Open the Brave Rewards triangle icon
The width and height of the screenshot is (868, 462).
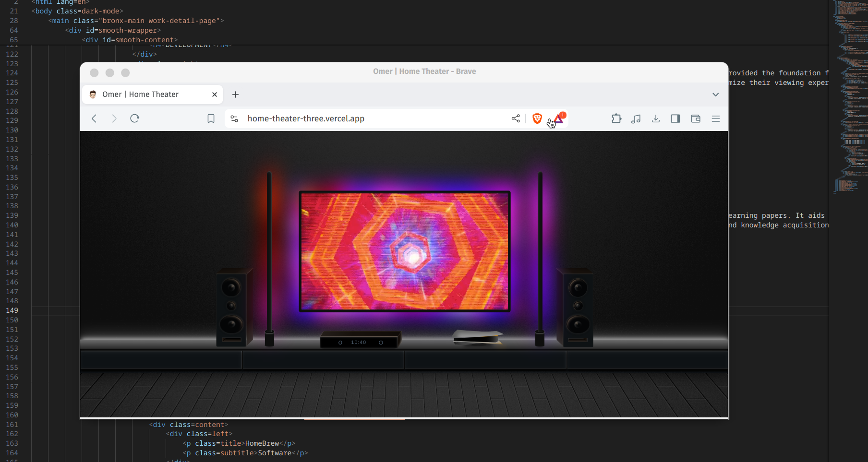tap(558, 118)
